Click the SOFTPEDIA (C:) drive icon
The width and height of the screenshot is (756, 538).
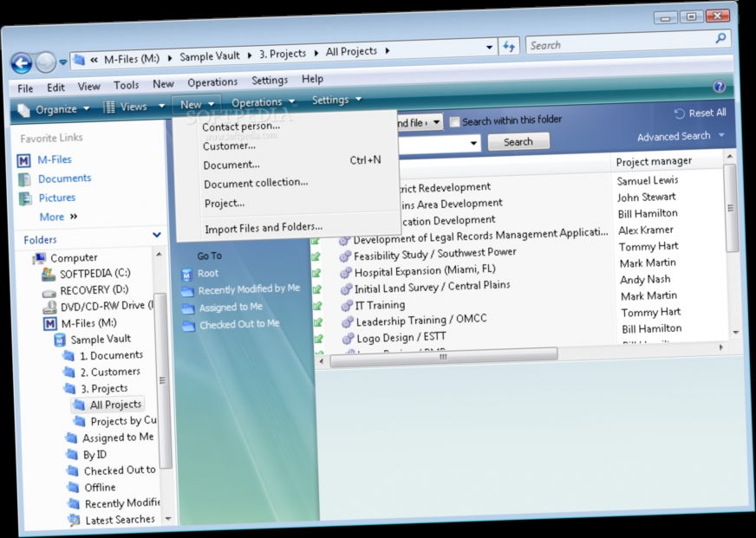click(x=49, y=274)
